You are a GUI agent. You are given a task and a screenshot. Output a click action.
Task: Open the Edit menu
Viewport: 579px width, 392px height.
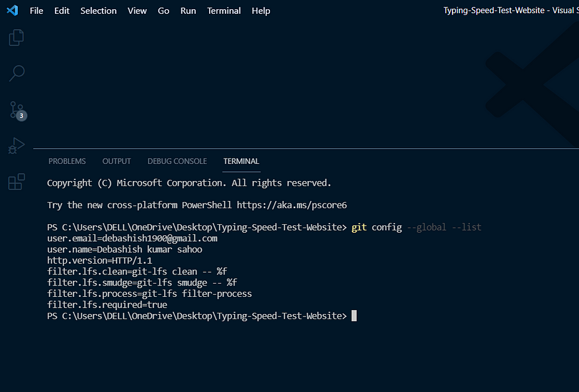(x=62, y=11)
